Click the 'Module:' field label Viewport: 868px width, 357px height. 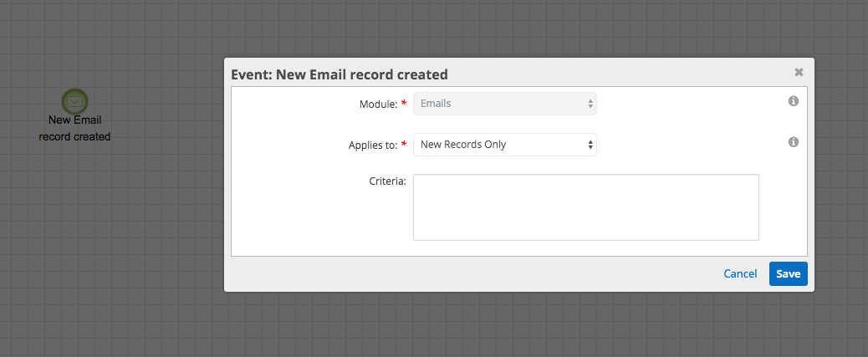pos(379,104)
